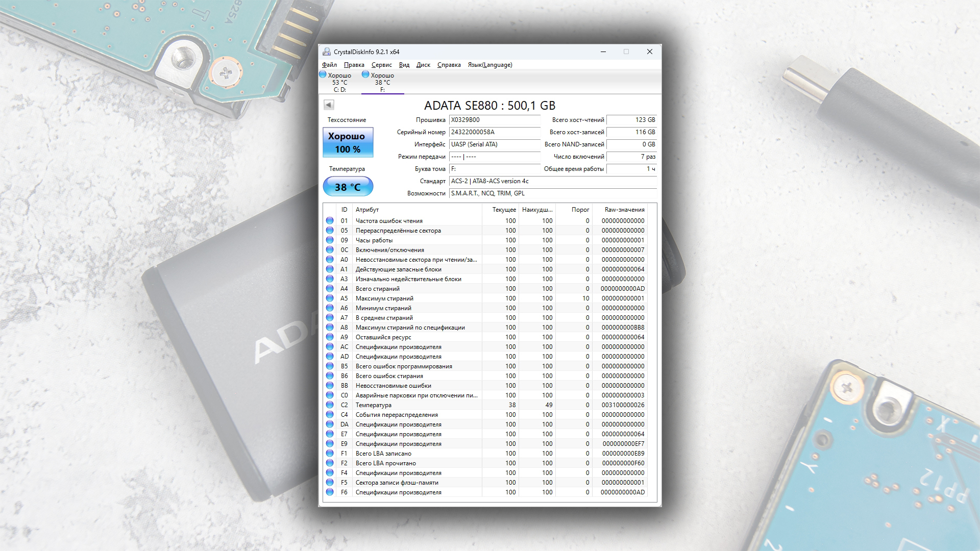The height and width of the screenshot is (551, 980).
Task: Click the 38 °C temperature button
Action: click(348, 187)
